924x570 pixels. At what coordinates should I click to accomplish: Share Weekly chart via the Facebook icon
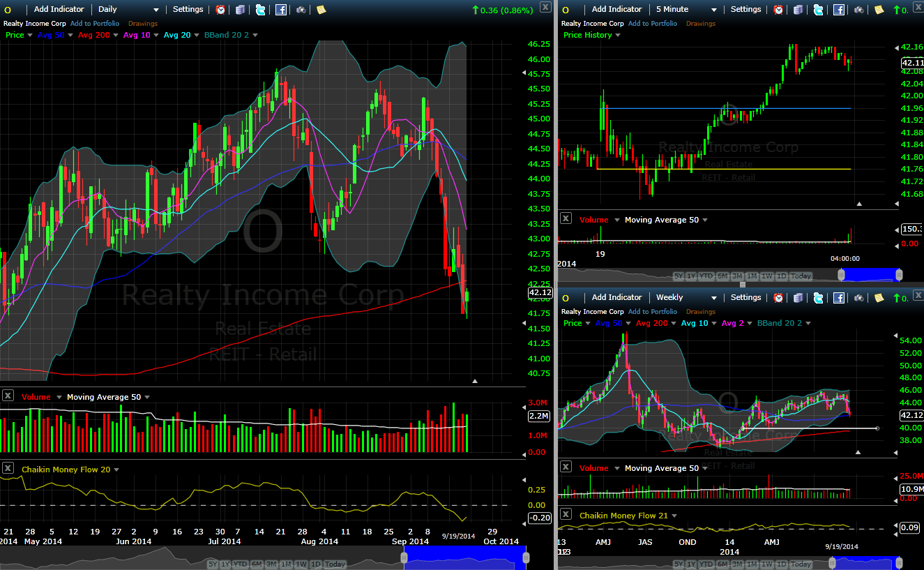pos(839,298)
